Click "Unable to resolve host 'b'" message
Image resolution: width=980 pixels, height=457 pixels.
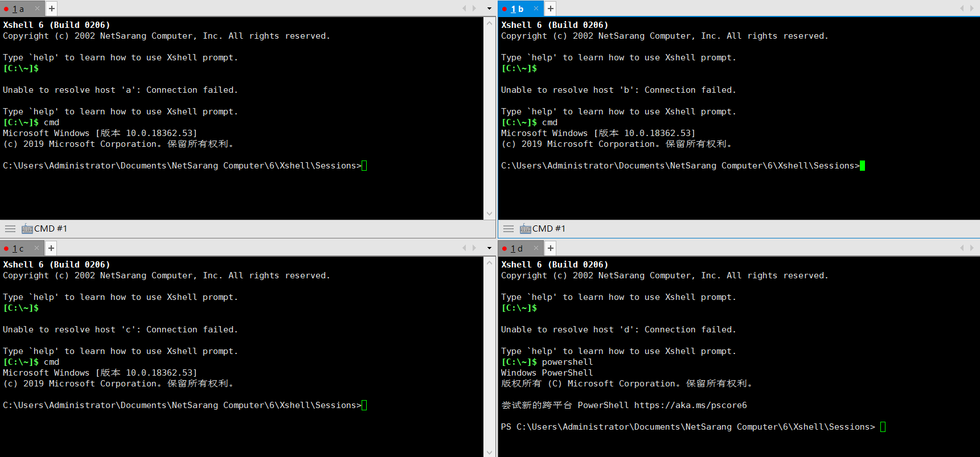[x=618, y=90]
